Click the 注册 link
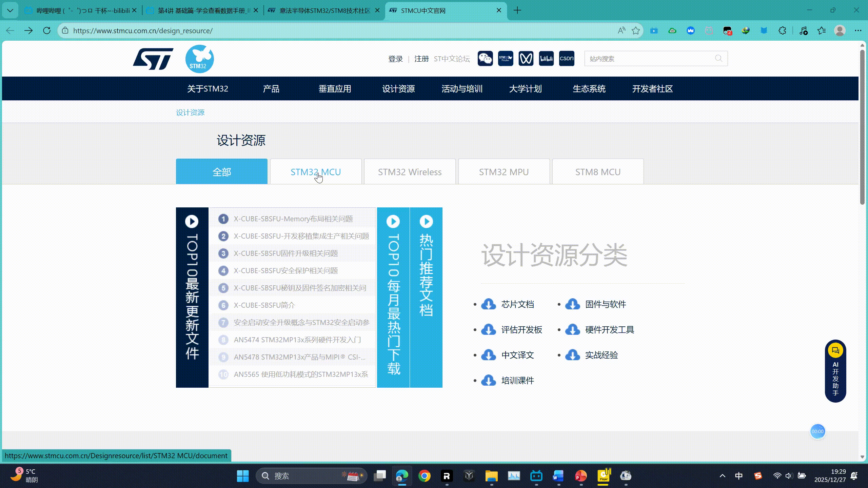The width and height of the screenshot is (868, 488). click(421, 59)
